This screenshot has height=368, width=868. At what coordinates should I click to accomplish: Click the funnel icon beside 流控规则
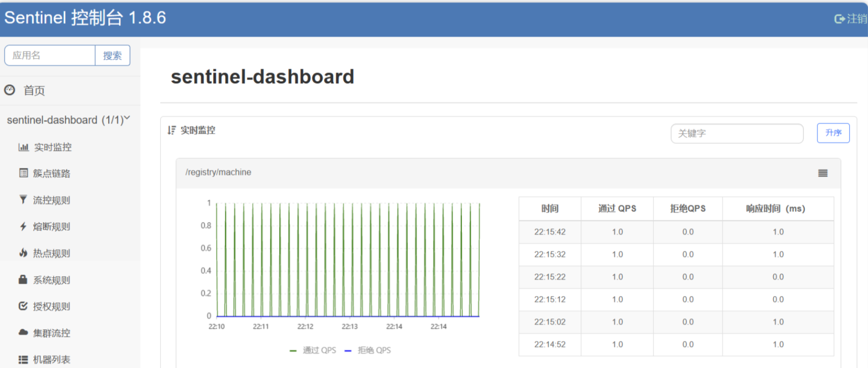pos(23,200)
